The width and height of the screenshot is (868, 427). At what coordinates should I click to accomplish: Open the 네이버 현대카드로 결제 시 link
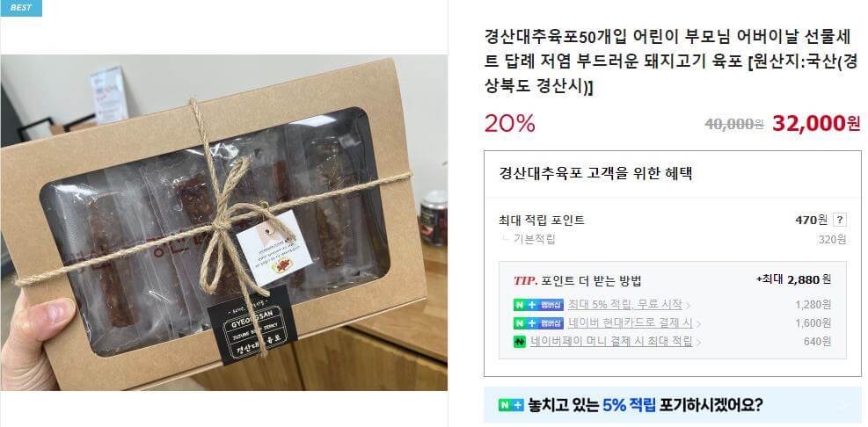pyautogui.click(x=631, y=323)
